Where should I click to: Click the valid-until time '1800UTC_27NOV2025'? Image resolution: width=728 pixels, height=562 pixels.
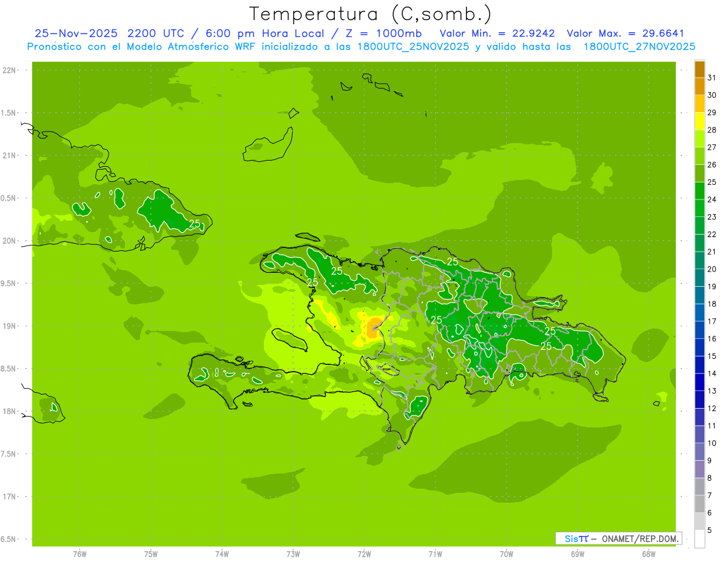(x=639, y=46)
